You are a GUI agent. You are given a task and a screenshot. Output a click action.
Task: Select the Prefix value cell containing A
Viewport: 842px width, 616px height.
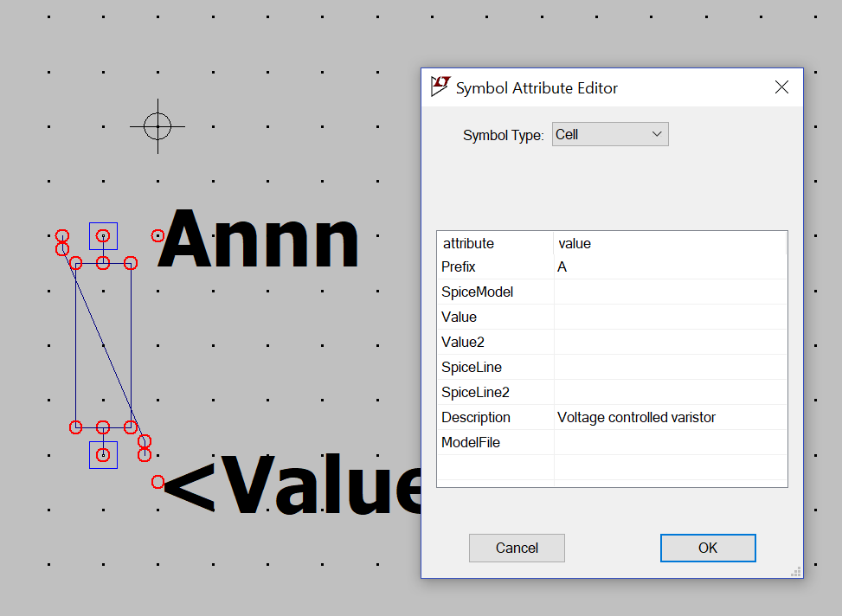(671, 267)
